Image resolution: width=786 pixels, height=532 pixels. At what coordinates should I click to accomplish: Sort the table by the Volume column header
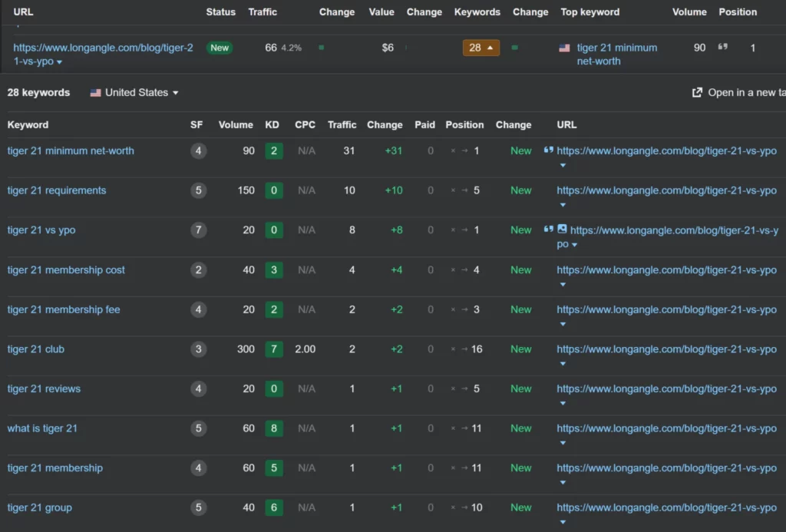236,124
